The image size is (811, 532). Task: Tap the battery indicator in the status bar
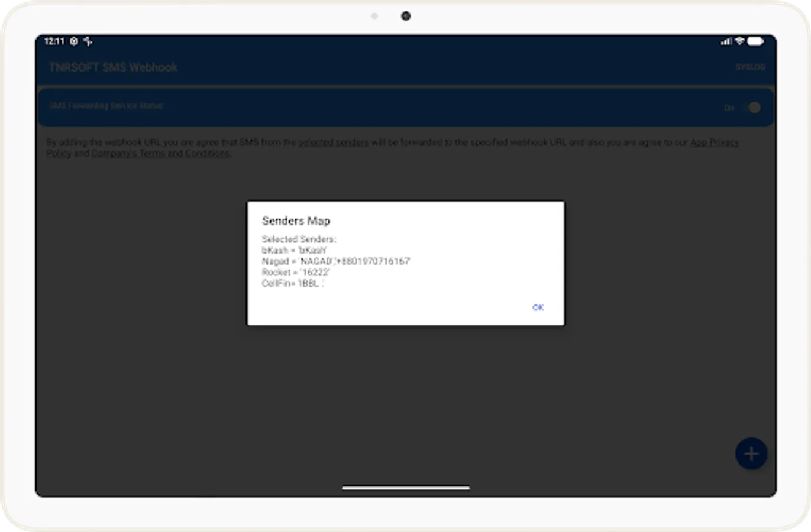pyautogui.click(x=755, y=42)
